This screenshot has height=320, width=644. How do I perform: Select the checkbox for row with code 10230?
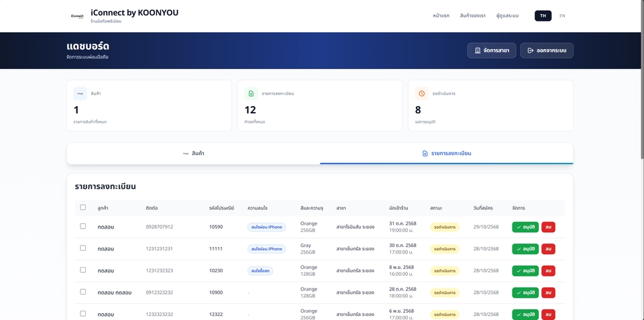[83, 270]
